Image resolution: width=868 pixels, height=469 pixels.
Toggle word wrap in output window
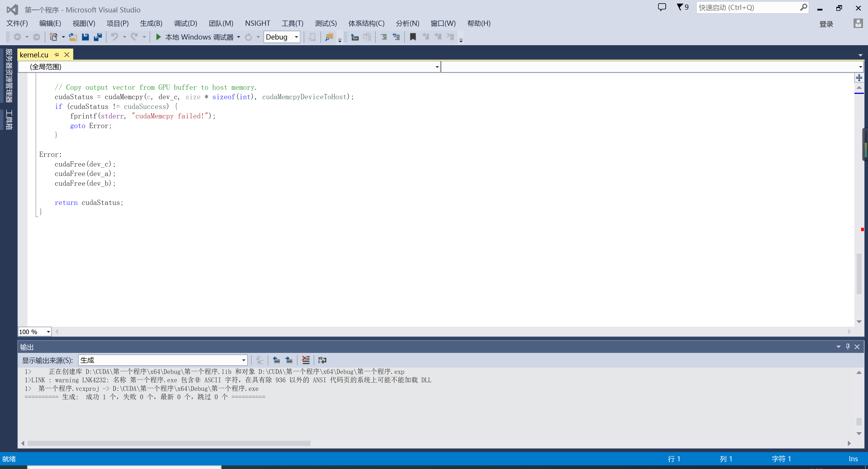322,360
